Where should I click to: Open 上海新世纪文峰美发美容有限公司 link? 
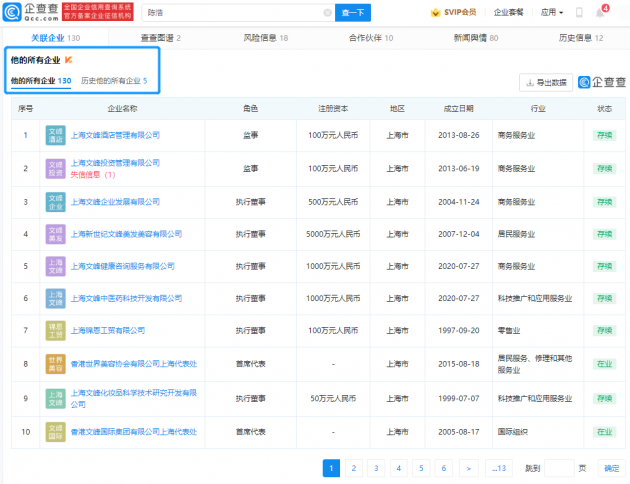[127, 234]
